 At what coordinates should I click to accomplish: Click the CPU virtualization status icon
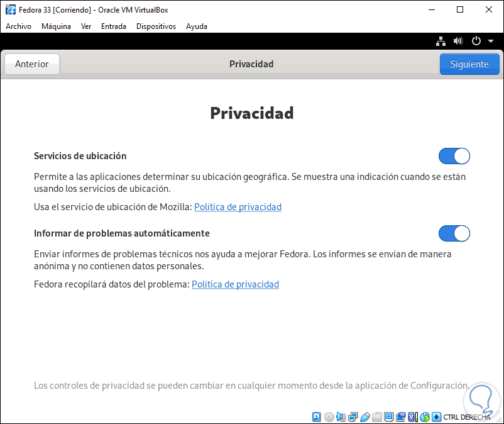[x=413, y=417]
